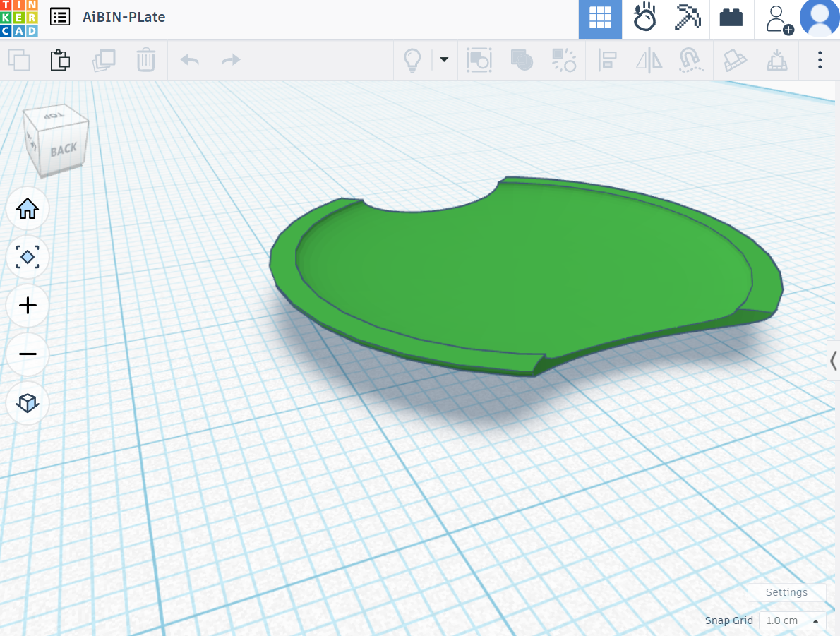Click the Mirror tool
Image resolution: width=840 pixels, height=636 pixels.
[649, 60]
